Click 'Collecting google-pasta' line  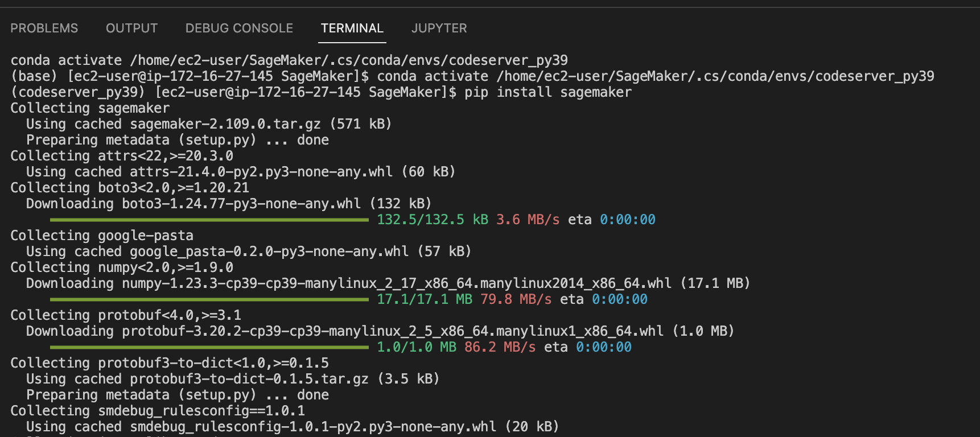click(102, 236)
